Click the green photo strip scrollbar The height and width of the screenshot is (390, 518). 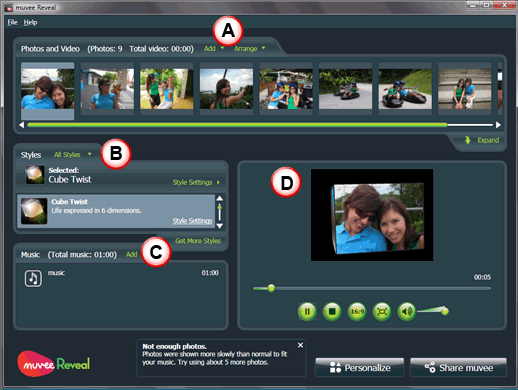237,125
